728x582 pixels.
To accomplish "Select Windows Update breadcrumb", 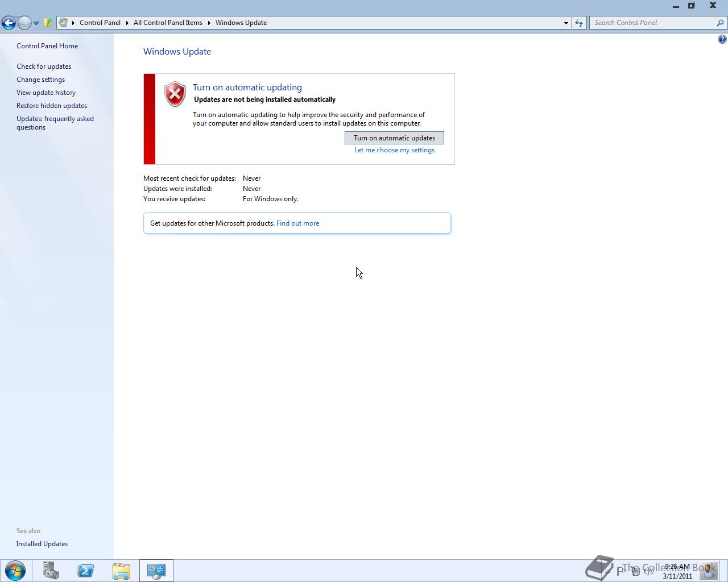I will [241, 23].
